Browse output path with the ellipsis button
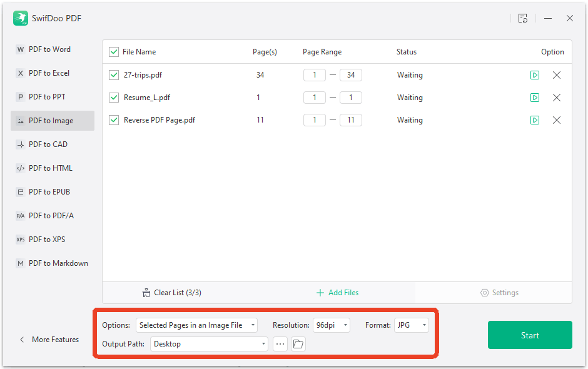Viewport: 588px width, 369px height. click(280, 344)
